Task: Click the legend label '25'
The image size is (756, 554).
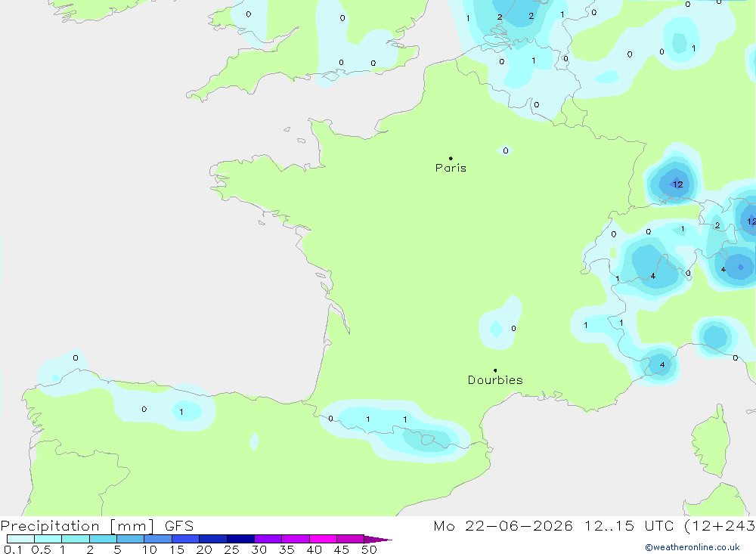Action: coord(231,549)
